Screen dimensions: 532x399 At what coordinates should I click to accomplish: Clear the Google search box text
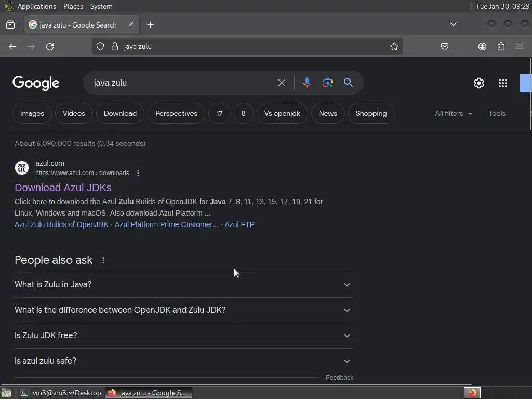pos(281,83)
